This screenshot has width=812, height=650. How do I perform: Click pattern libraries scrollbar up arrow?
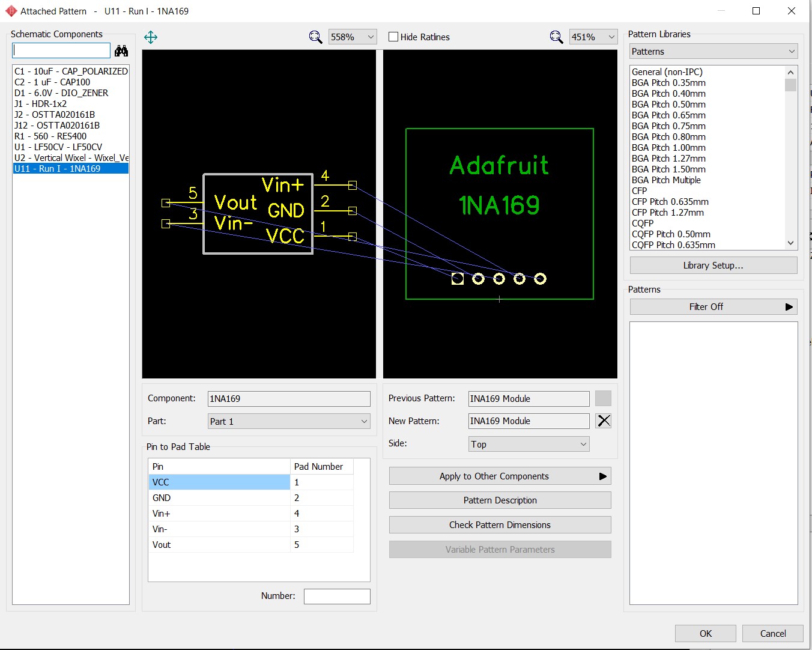click(x=790, y=72)
